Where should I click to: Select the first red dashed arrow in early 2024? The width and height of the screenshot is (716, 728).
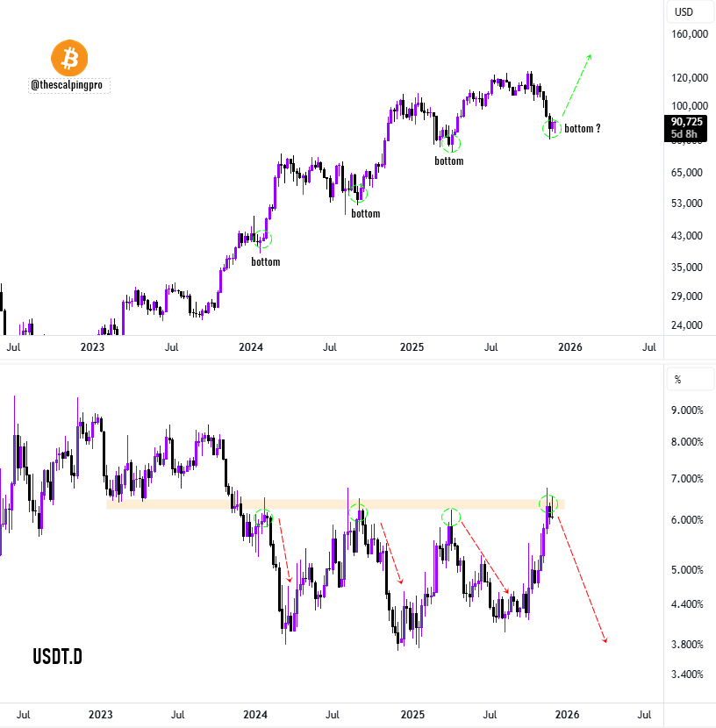coord(284,549)
